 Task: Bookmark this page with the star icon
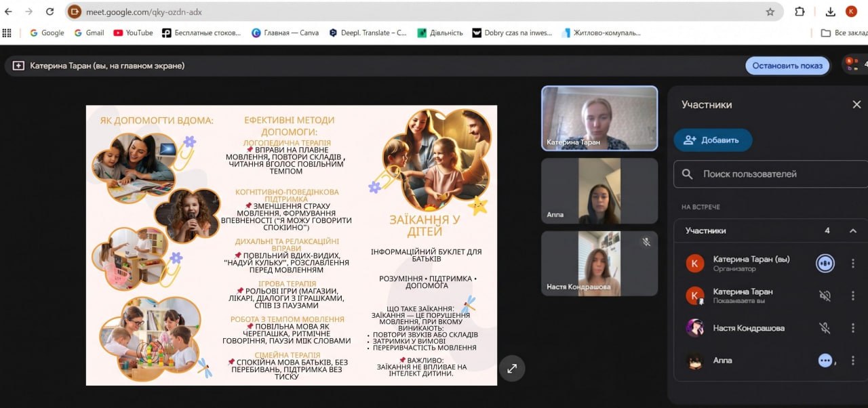click(x=770, y=12)
